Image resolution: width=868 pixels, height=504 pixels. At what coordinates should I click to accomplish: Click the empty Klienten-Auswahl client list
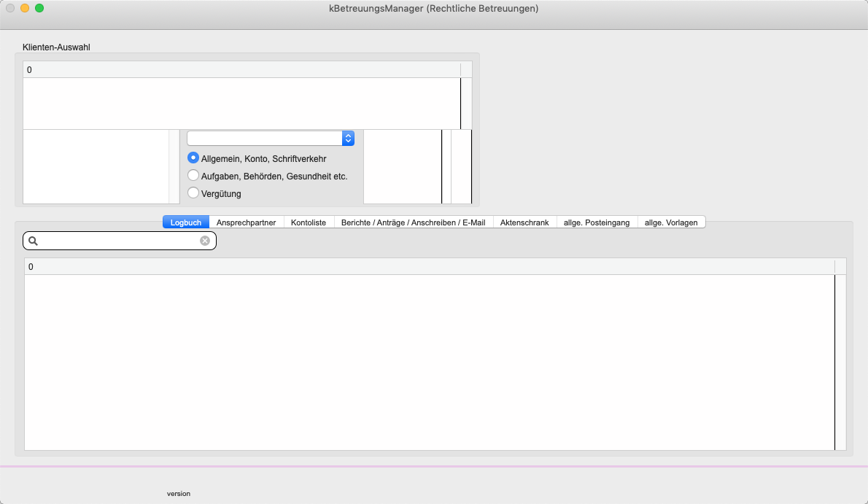click(x=242, y=104)
